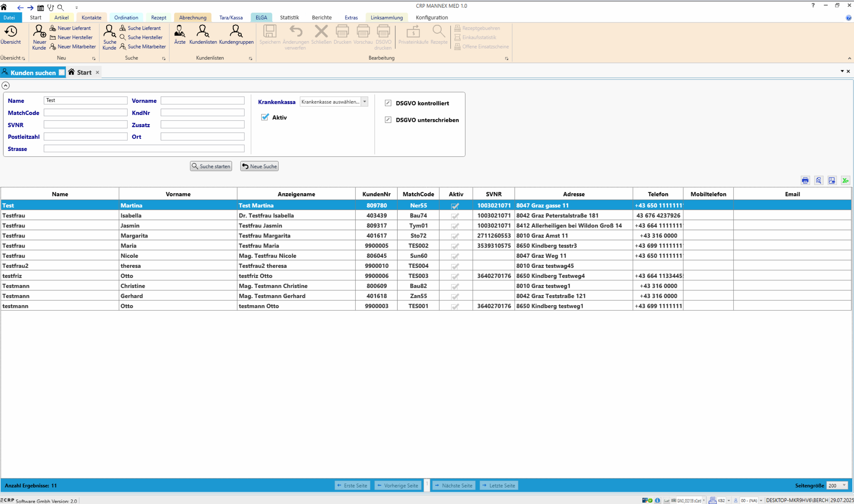Viewport: 854px width, 504px height.
Task: Open Kundengruppen in the ribbon
Action: (x=236, y=35)
